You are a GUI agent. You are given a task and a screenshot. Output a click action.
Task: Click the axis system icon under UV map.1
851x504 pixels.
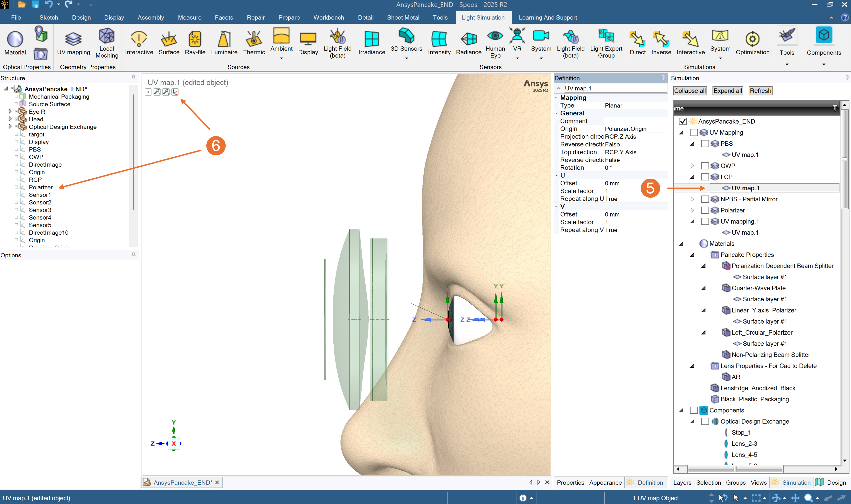point(175,92)
